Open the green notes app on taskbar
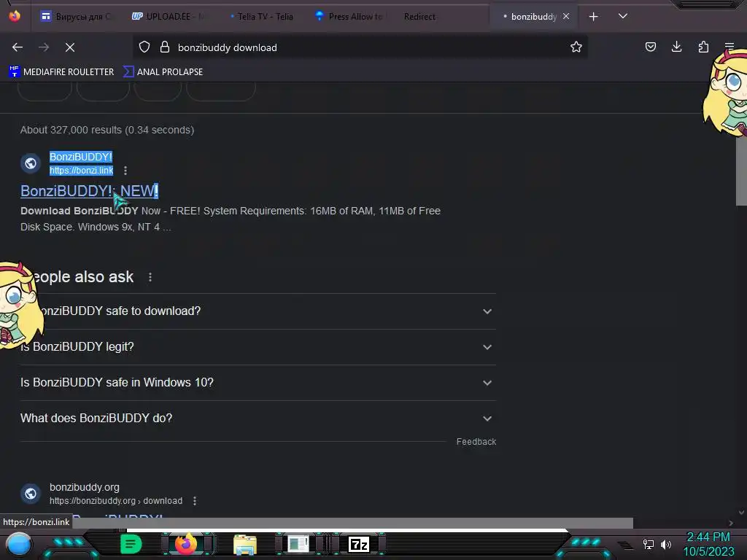This screenshot has height=560, width=747. coord(131,544)
